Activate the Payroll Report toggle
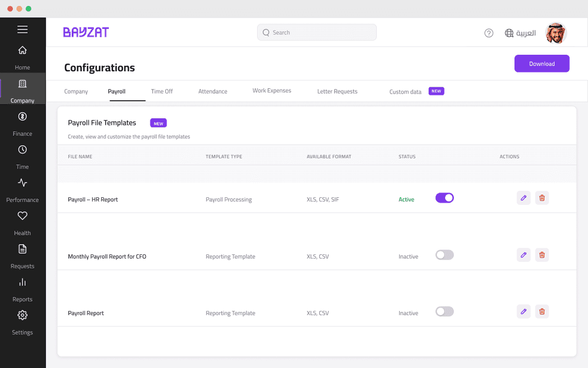This screenshot has width=588, height=368. click(445, 311)
